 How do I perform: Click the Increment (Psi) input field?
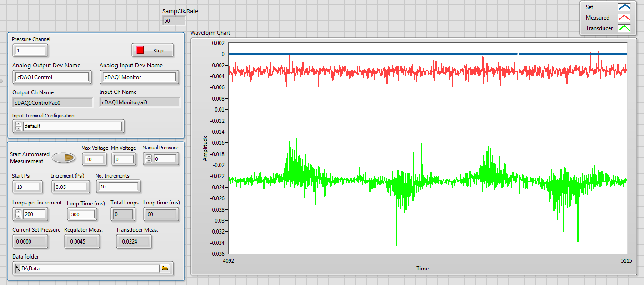click(x=70, y=187)
